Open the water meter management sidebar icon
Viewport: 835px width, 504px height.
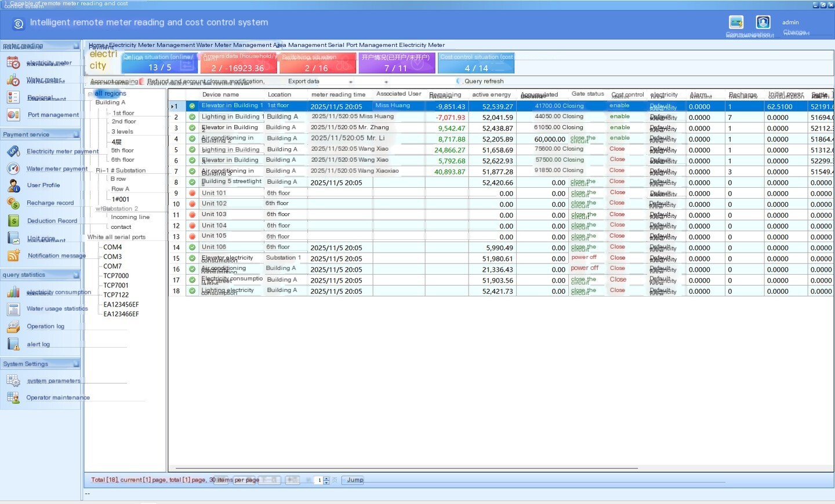[x=13, y=81]
